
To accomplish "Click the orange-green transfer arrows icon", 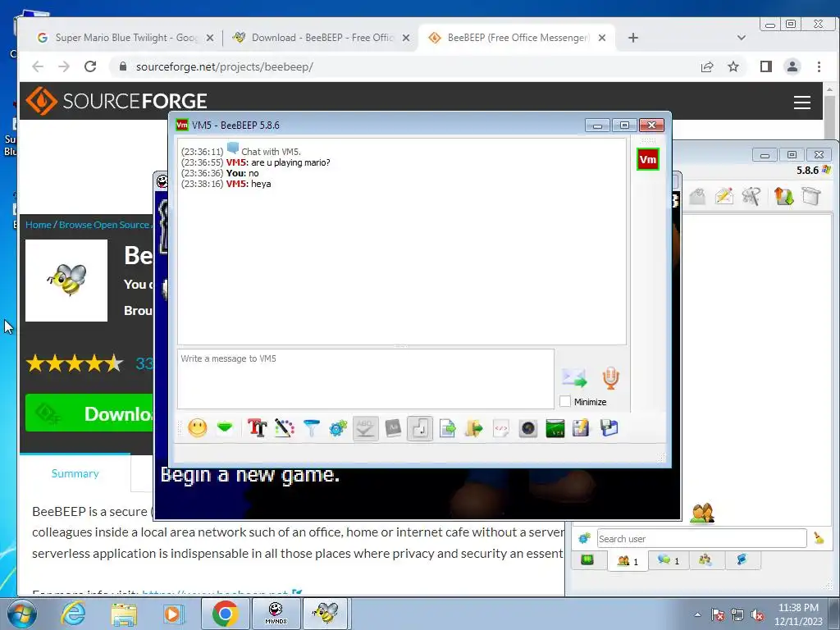I will tap(783, 196).
